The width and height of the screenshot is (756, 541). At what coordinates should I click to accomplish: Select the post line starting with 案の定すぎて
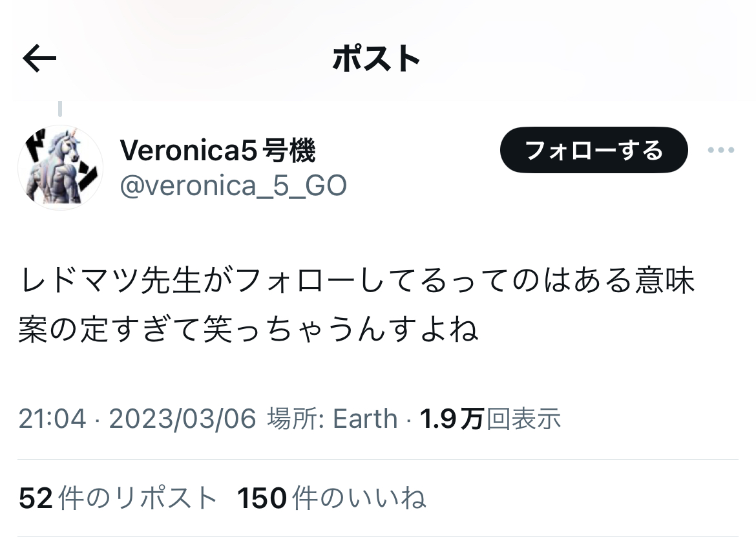(248, 330)
